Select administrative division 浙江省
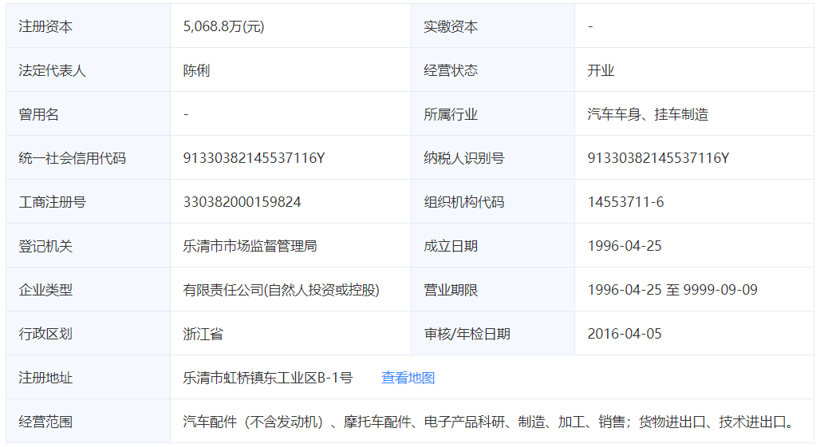Screen dimensions: 820x447 coord(203,334)
